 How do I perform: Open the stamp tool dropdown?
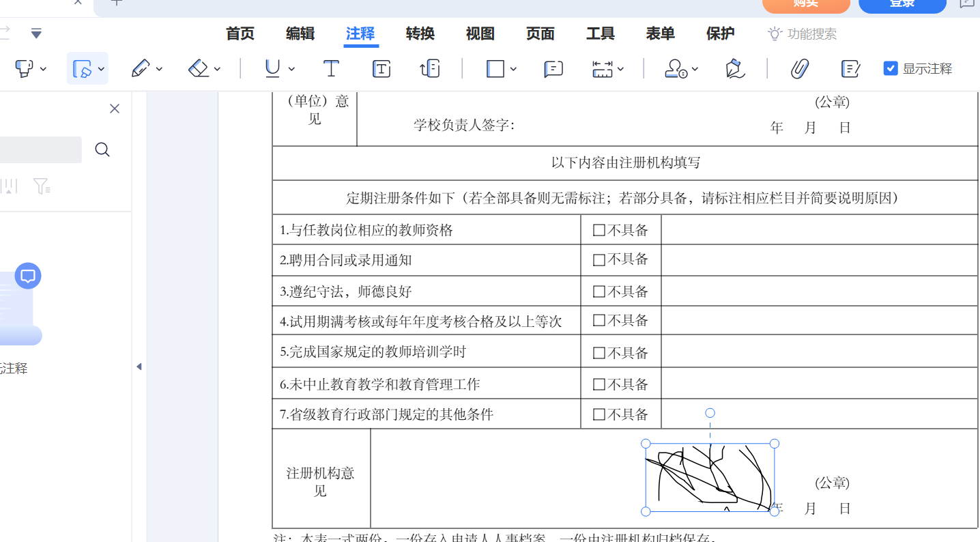pyautogui.click(x=695, y=68)
